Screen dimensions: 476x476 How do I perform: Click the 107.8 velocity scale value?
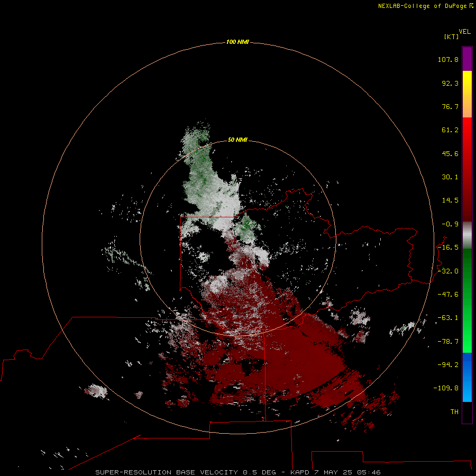[x=448, y=59]
